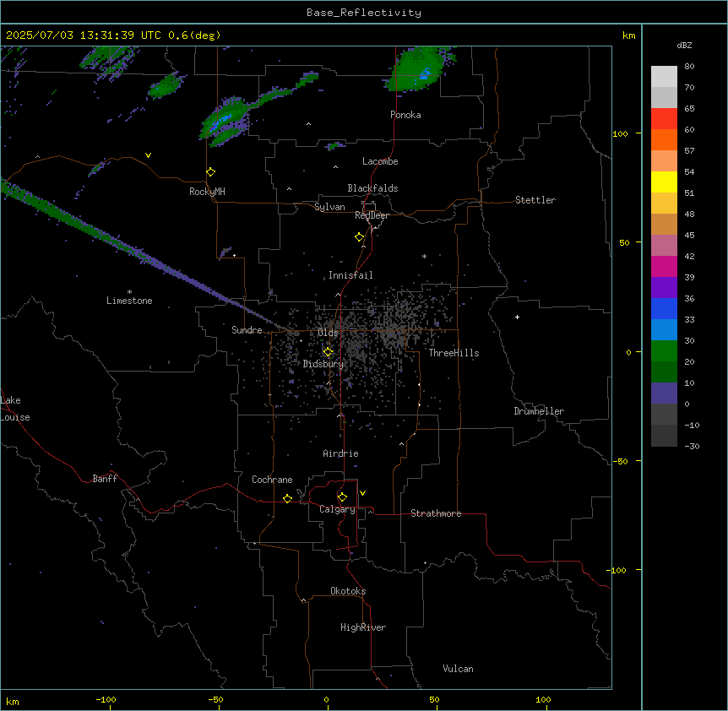Click the Cochrane label

pos(272,480)
